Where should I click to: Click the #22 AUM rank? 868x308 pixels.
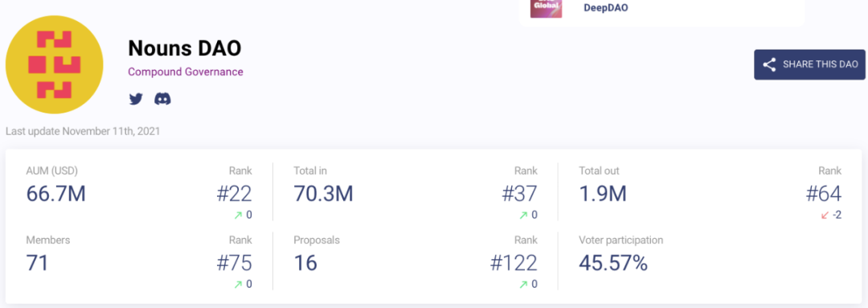[x=234, y=194]
